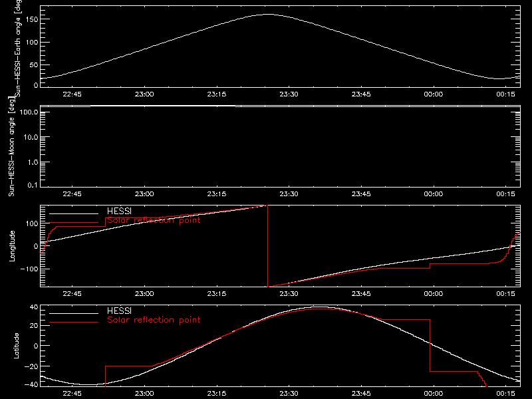
Task: Click red legend line sample in Longitude plot
Action: coord(74,223)
